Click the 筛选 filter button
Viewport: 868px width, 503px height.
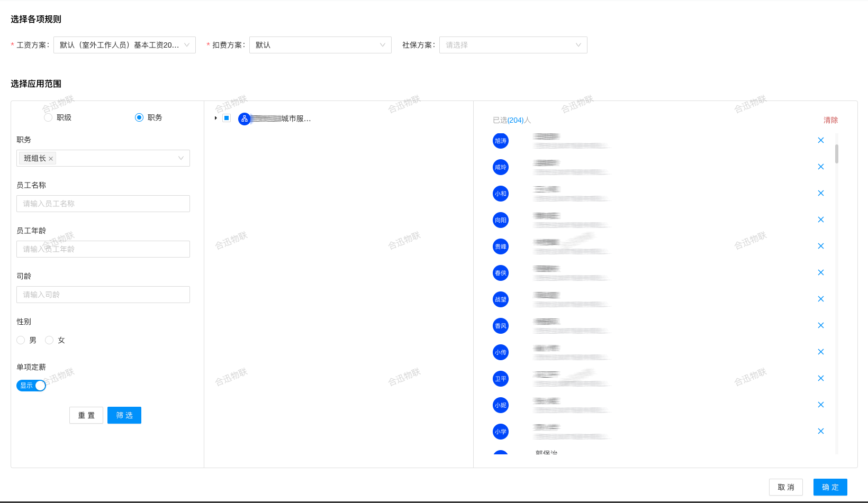(124, 415)
